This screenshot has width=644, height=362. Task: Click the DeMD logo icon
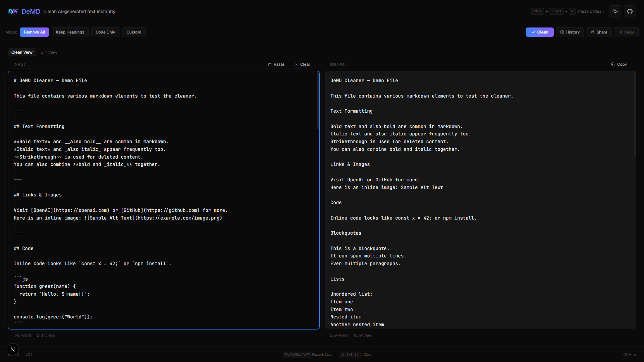click(x=13, y=11)
